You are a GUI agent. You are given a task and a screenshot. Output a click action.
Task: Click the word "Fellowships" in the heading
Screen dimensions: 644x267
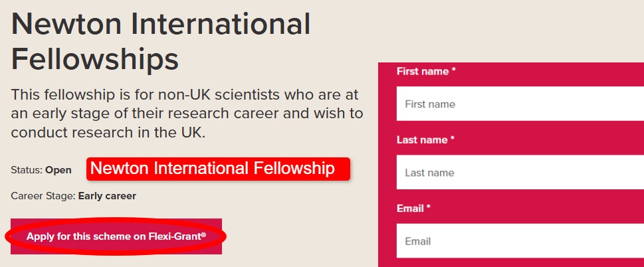pyautogui.click(x=95, y=58)
